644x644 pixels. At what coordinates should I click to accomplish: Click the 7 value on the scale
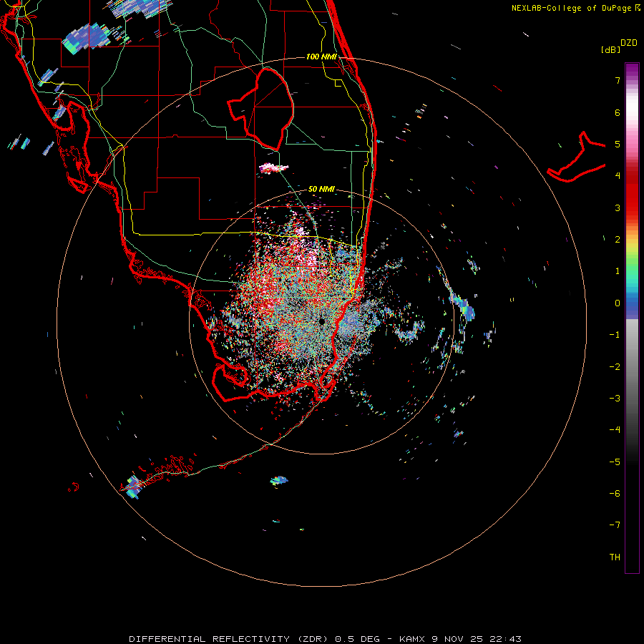618,80
